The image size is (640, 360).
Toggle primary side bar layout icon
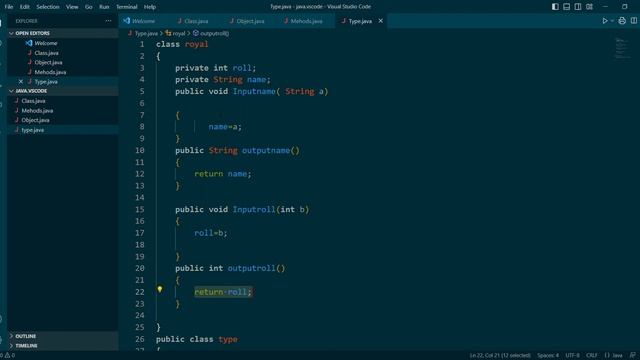tap(555, 7)
